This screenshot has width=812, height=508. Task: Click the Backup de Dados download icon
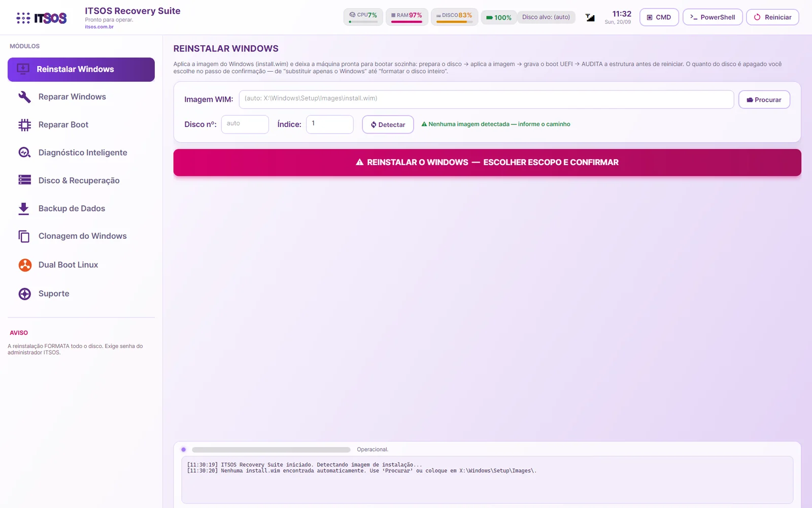click(x=24, y=209)
